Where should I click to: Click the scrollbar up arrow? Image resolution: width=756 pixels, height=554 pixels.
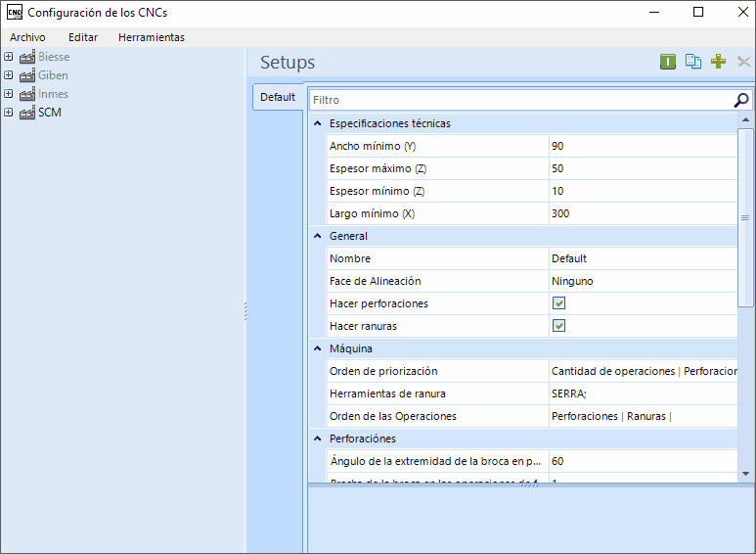coord(746,119)
